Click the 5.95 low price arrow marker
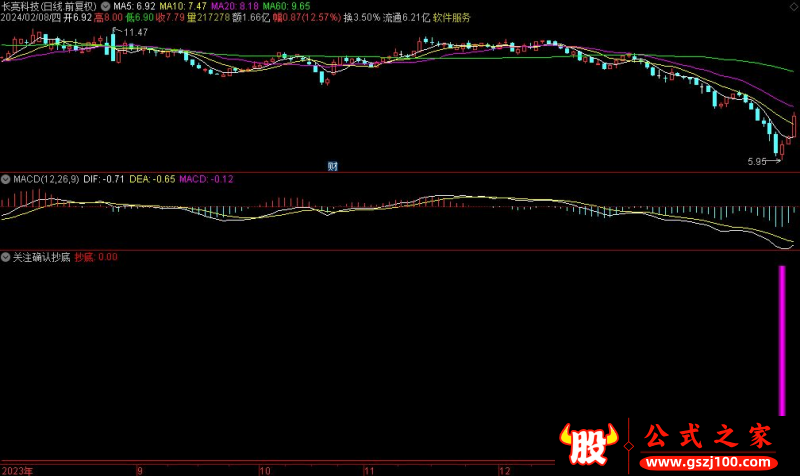The image size is (800, 476). (x=764, y=160)
